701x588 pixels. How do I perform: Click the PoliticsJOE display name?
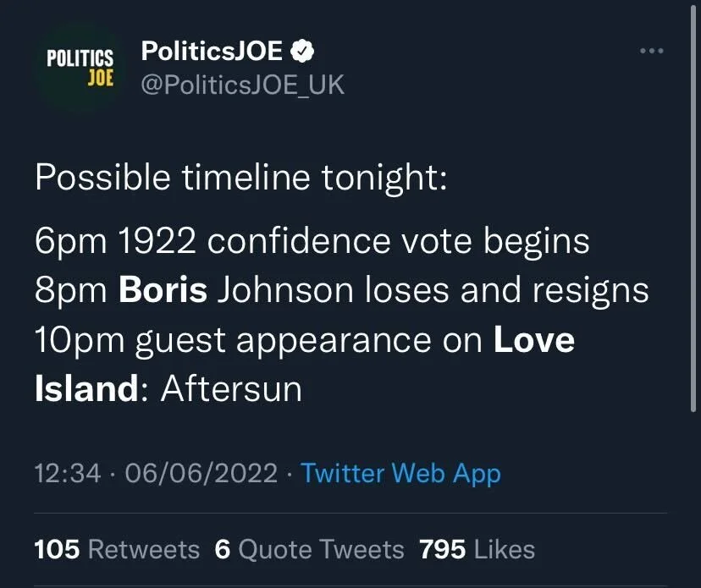pyautogui.click(x=212, y=51)
